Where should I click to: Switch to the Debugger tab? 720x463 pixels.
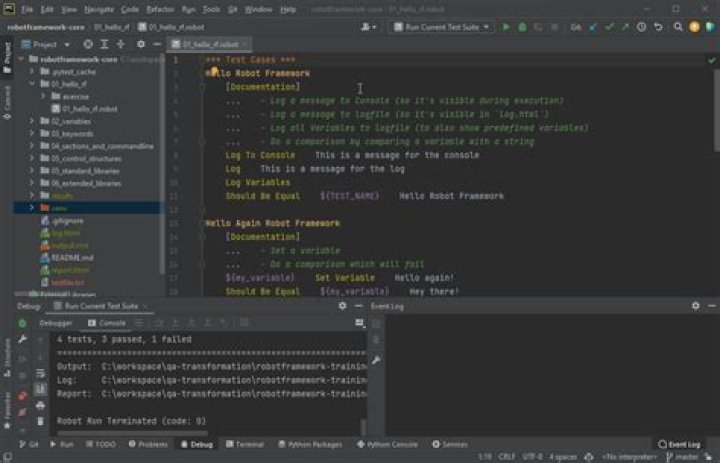(x=56, y=323)
